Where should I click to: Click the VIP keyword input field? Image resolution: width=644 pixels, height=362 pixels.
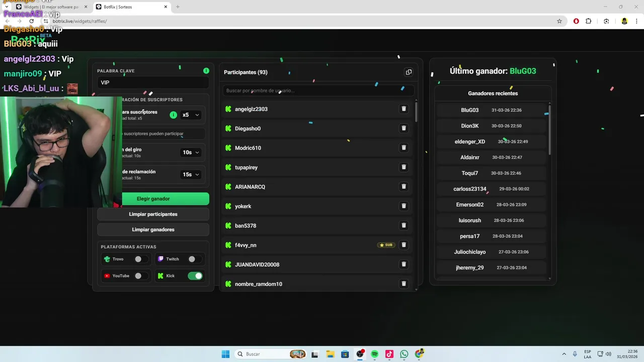[x=153, y=82]
